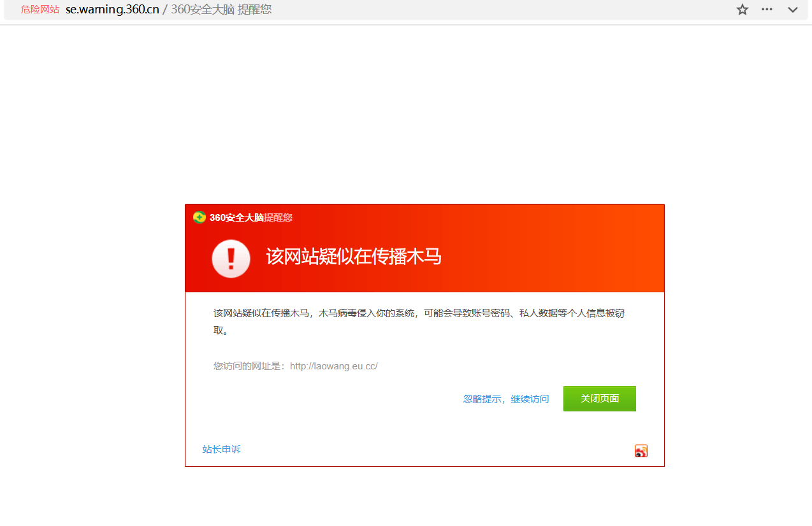812x526 pixels.
Task: Follow the 忽略提示，继续访问 link
Action: [505, 399]
